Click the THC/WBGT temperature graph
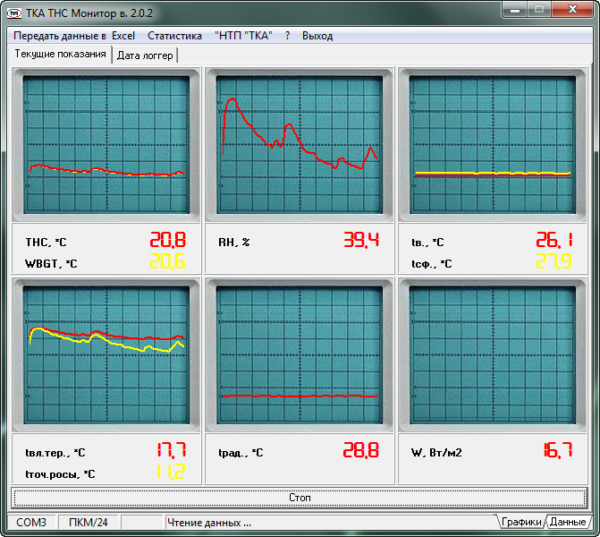This screenshot has width=600, height=537. point(106,146)
